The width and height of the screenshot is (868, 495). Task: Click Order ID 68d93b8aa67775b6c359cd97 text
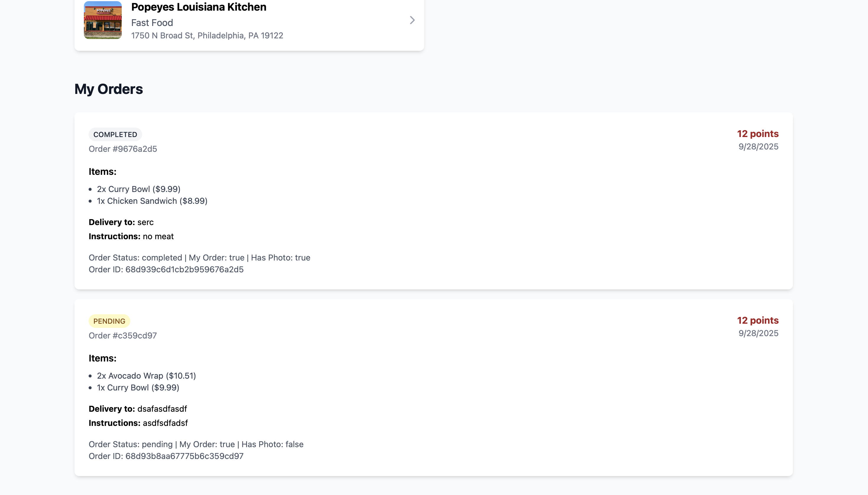(x=166, y=456)
